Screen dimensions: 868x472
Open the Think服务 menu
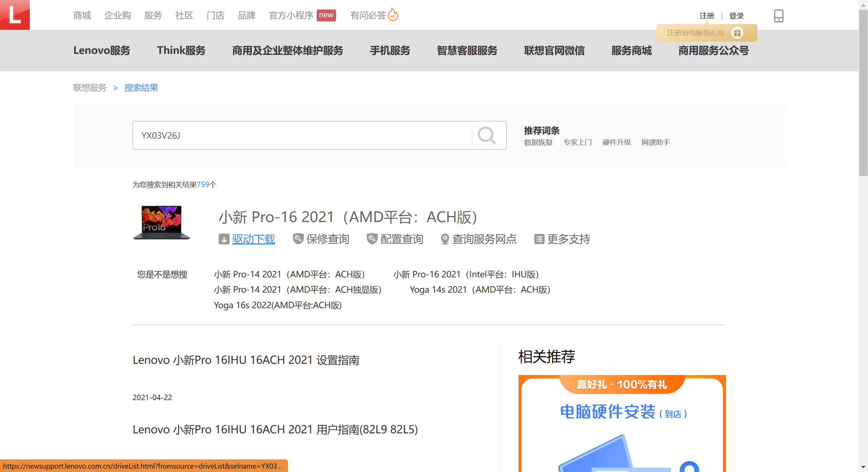click(181, 51)
